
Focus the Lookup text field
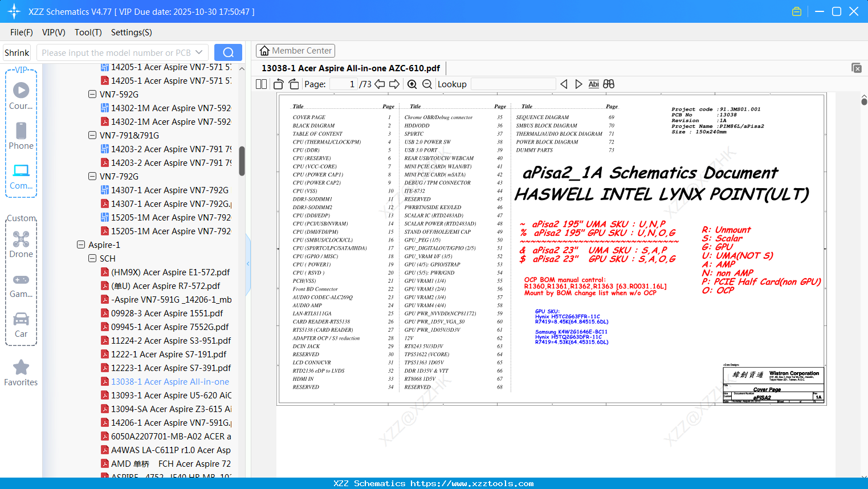pyautogui.click(x=513, y=84)
